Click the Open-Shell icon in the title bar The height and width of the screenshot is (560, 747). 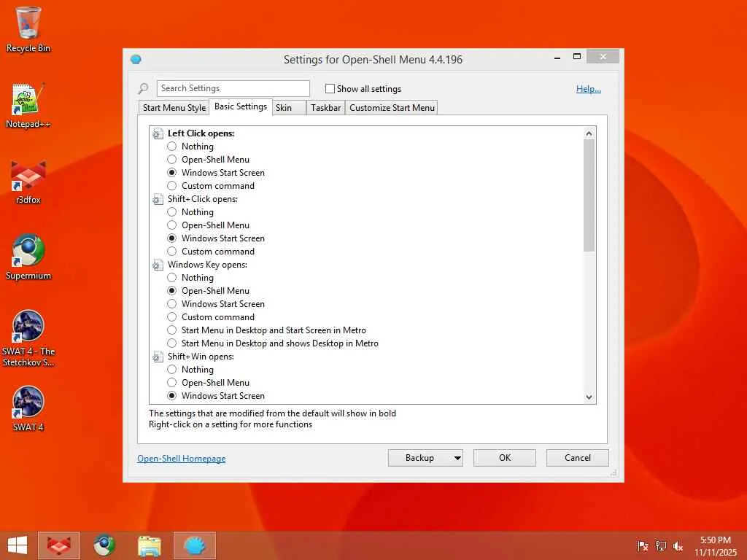point(136,59)
